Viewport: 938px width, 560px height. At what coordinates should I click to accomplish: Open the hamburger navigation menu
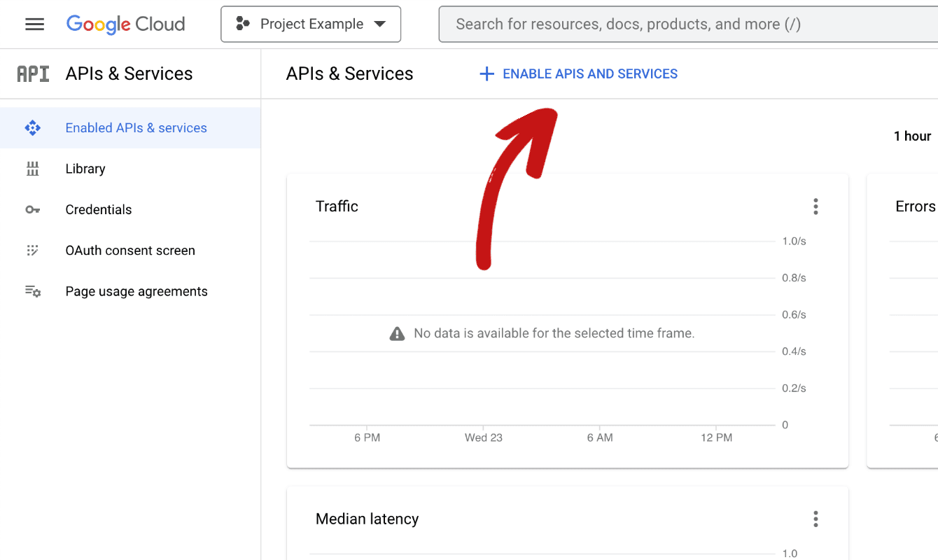coord(34,24)
